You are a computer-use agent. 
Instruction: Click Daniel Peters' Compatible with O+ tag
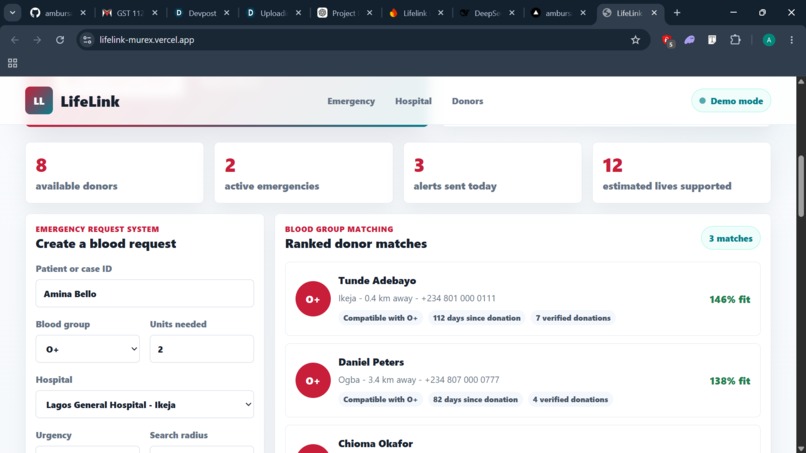[x=380, y=399]
